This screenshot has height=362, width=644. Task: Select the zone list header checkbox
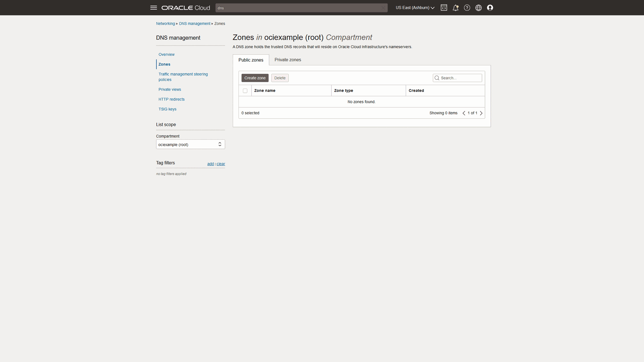tap(245, 90)
